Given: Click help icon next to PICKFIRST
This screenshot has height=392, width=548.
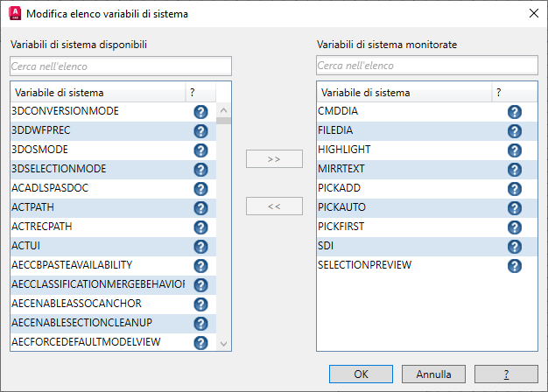Looking at the screenshot, I should coord(515,227).
